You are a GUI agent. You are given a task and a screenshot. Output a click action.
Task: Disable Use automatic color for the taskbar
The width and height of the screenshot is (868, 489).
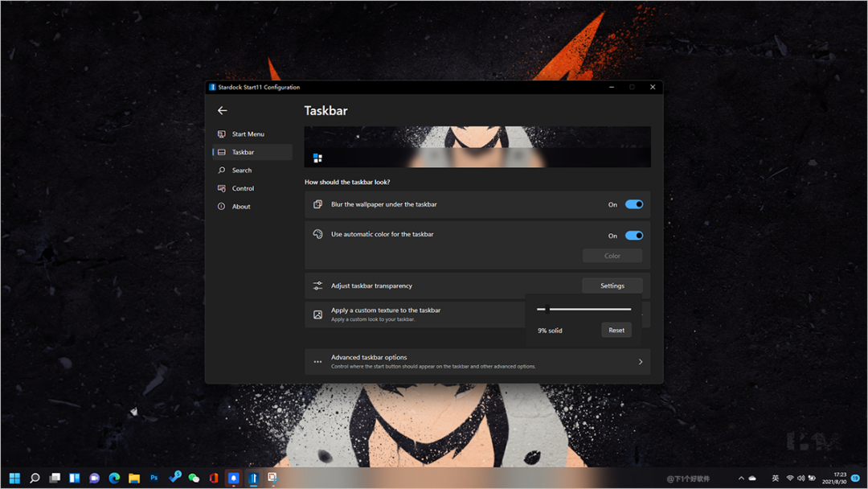(633, 236)
